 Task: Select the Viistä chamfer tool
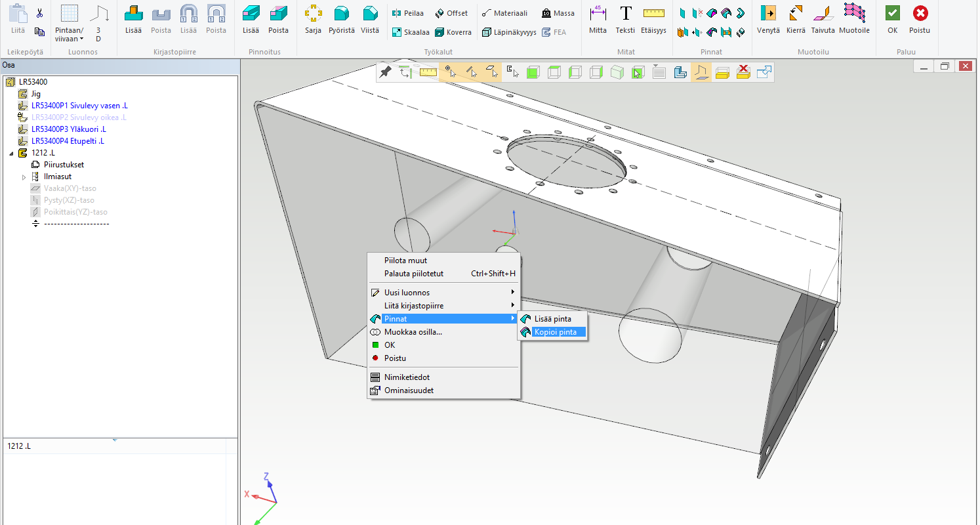click(370, 13)
